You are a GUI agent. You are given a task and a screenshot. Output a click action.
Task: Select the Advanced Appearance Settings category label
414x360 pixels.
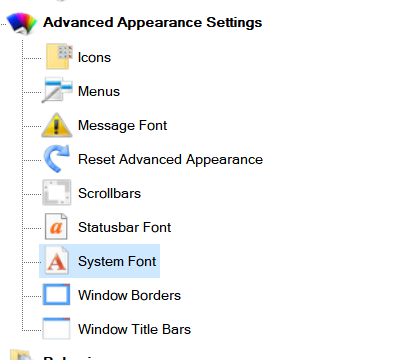point(153,23)
